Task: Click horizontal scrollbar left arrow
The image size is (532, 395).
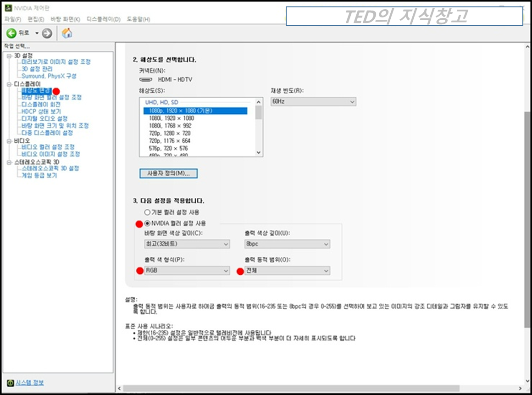Action: pyautogui.click(x=119, y=388)
